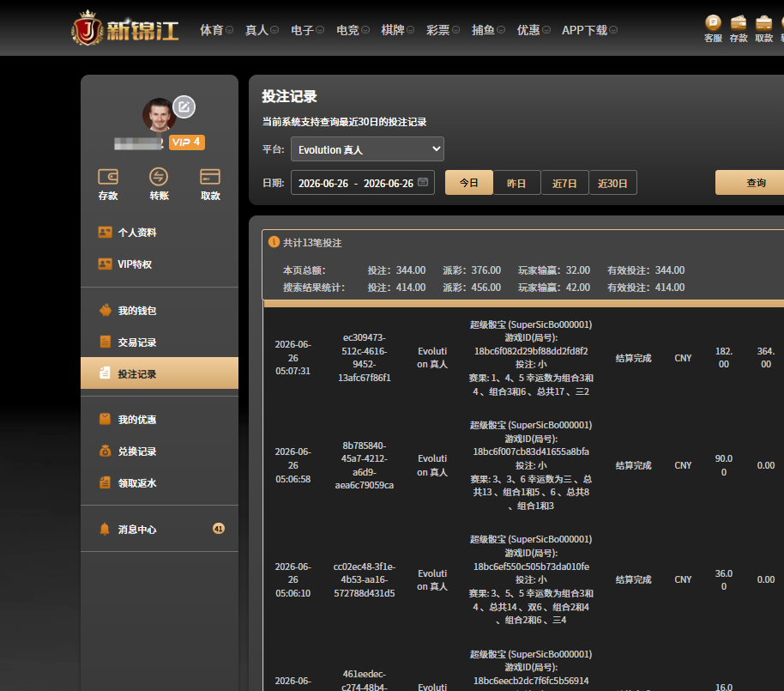This screenshot has height=691, width=784.
Task: Select 近30日 last 30 days filter
Action: point(613,183)
